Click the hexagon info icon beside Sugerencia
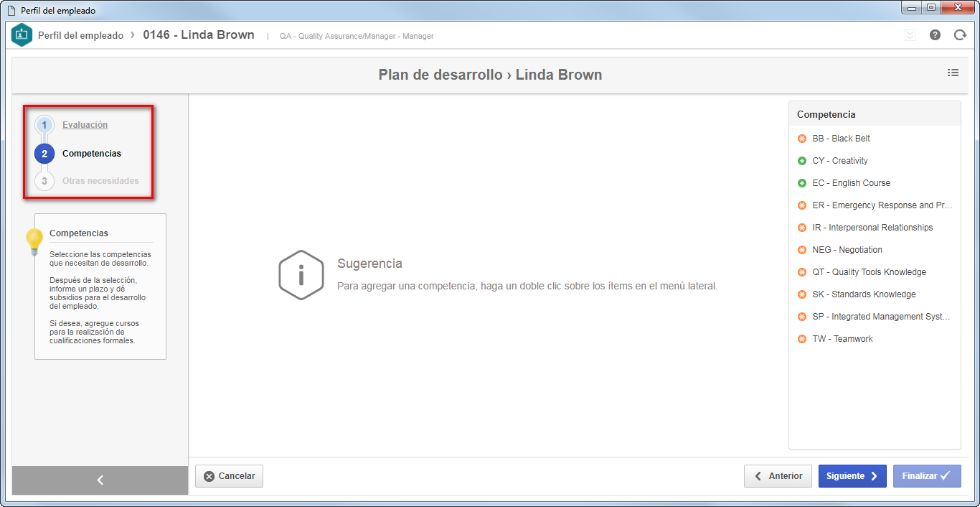The image size is (980, 507). 301,274
